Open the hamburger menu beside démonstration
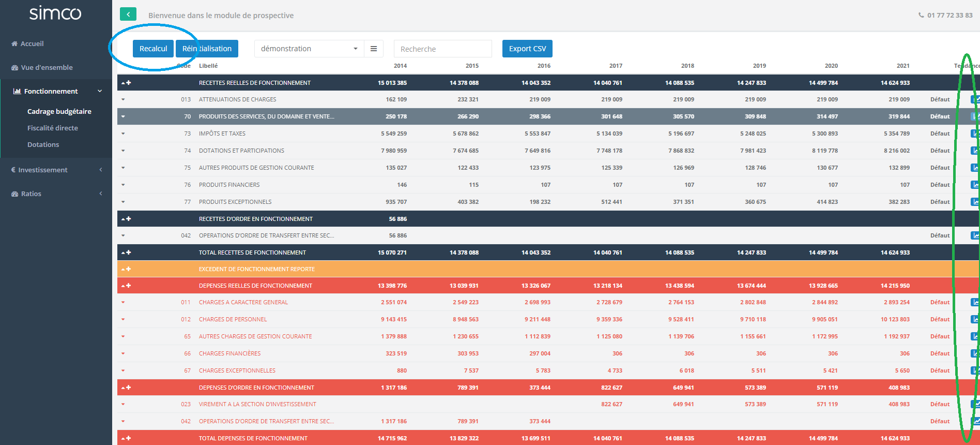Image resolution: width=980 pixels, height=445 pixels. click(373, 49)
